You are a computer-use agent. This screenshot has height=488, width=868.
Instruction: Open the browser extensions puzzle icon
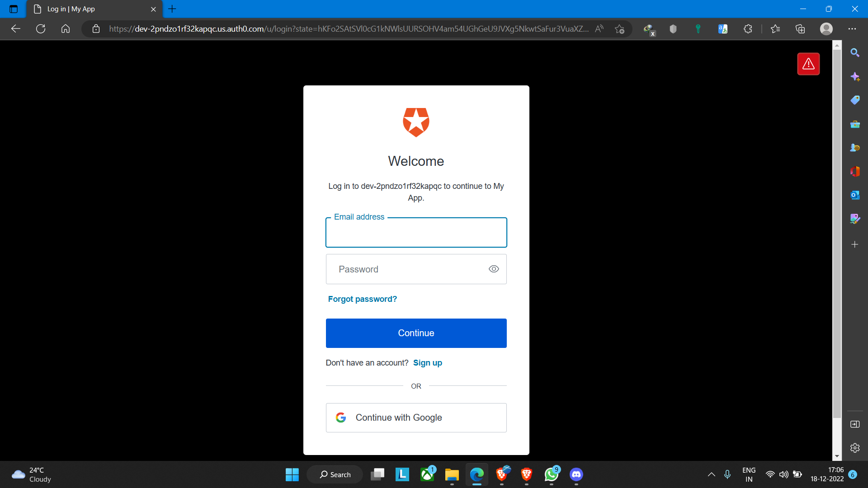coord(748,29)
